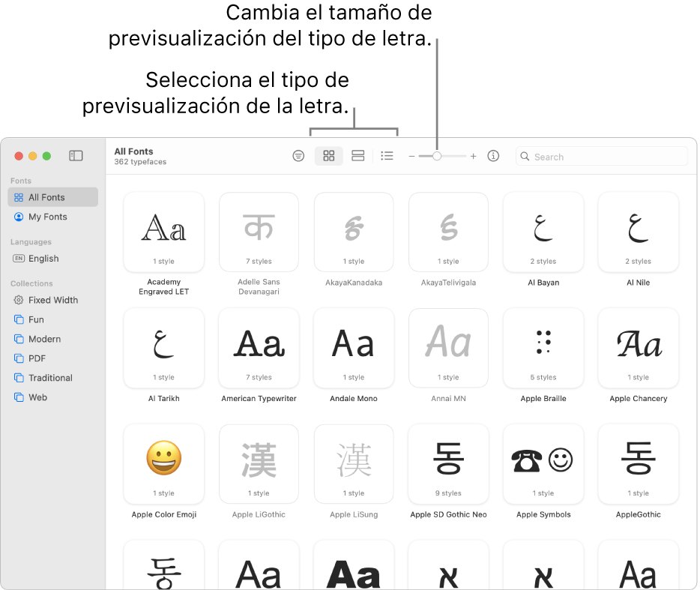Click the 'American Typewriter' name label

(259, 398)
